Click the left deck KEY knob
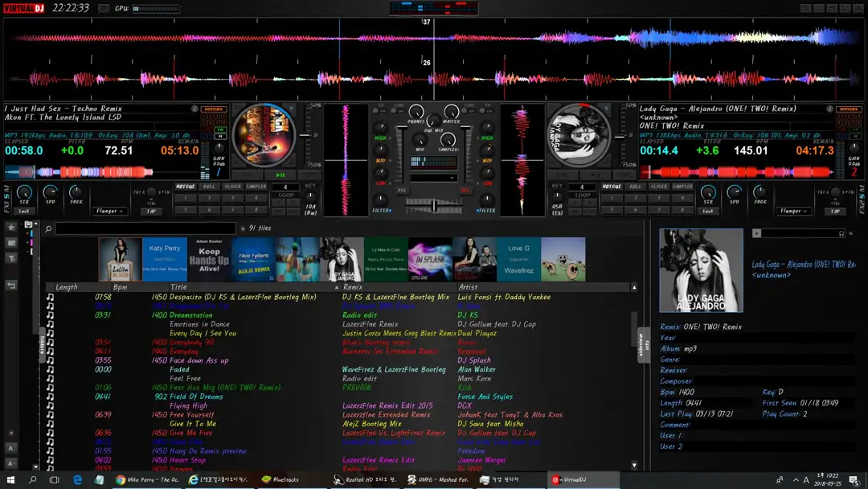This screenshot has height=489, width=868. pos(310,196)
